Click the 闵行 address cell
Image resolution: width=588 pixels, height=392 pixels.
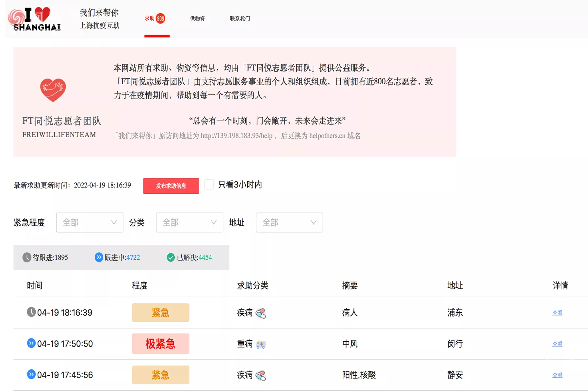point(455,344)
